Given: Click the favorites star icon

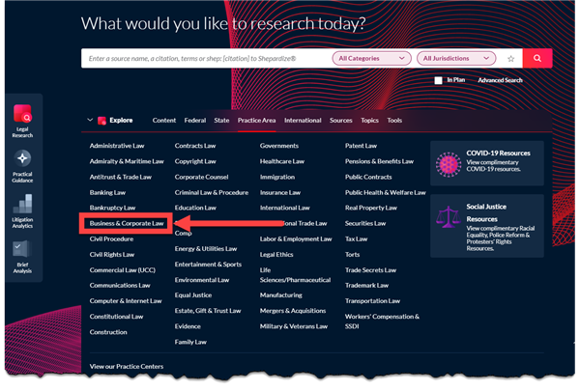Looking at the screenshot, I should coord(510,58).
